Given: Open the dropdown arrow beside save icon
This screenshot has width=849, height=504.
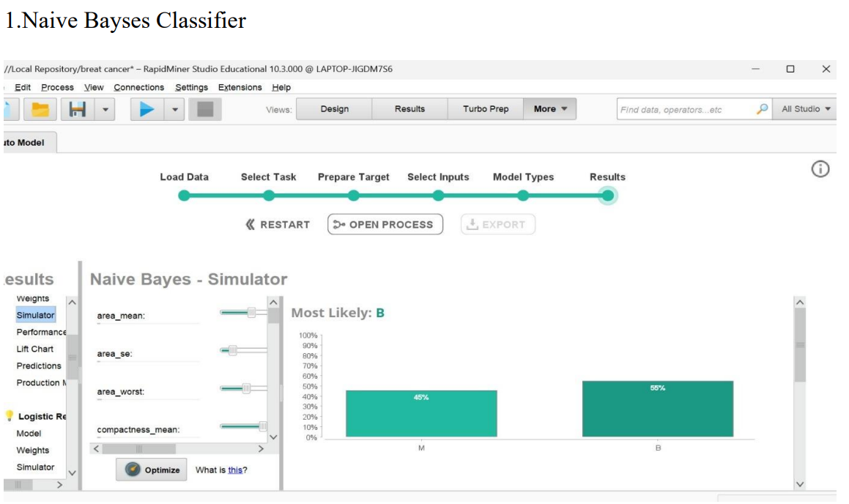Looking at the screenshot, I should pyautogui.click(x=105, y=109).
